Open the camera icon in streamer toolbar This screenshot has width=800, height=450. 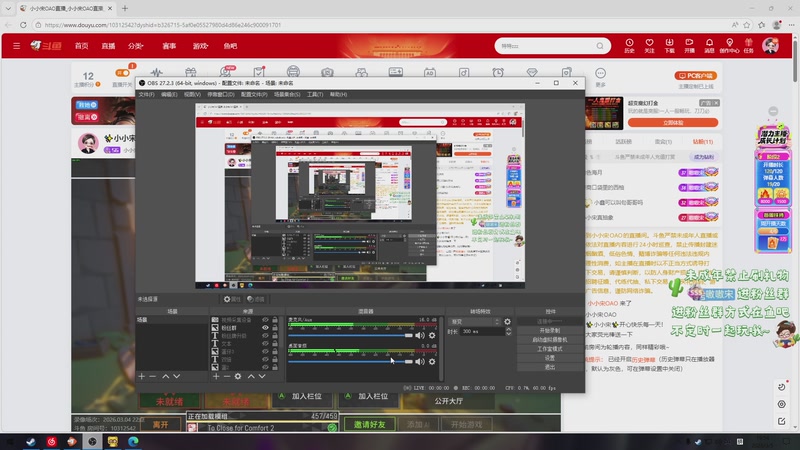327,72
